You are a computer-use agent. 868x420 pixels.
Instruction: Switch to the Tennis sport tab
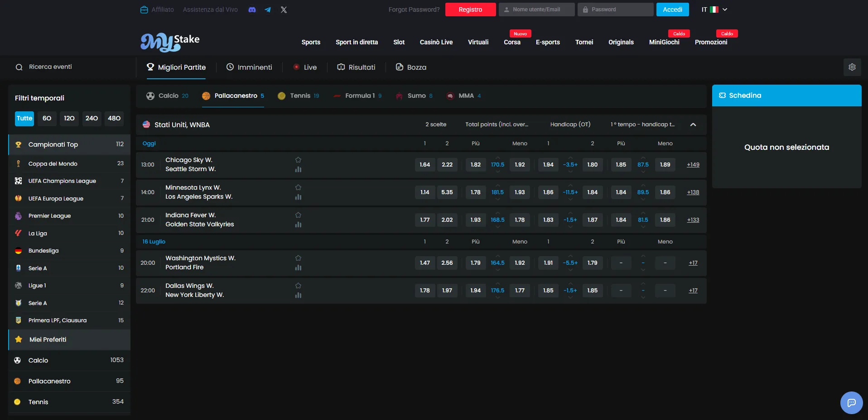click(299, 96)
